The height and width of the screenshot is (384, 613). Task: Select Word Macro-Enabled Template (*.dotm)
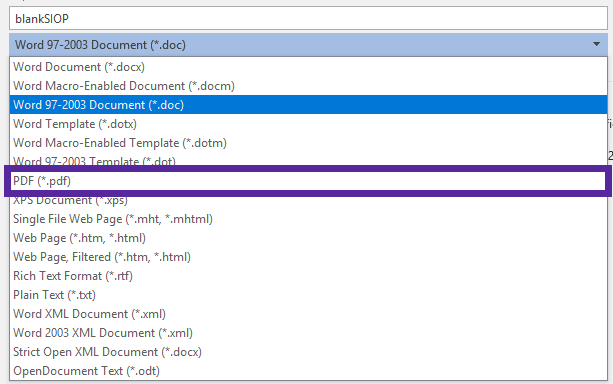[x=308, y=143]
